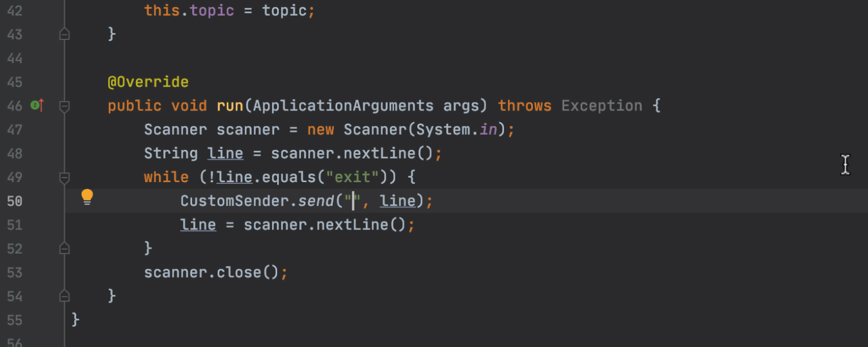Click the italic 'in' field of System

(488, 130)
